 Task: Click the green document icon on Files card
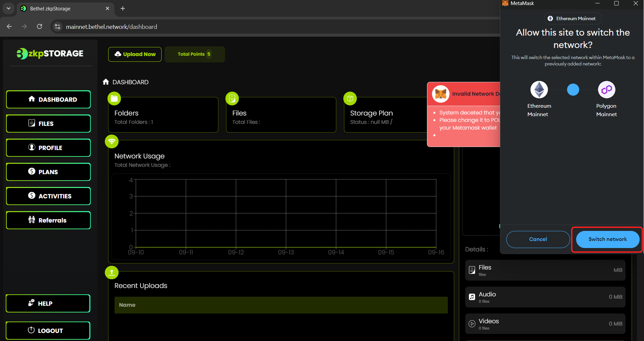[232, 99]
